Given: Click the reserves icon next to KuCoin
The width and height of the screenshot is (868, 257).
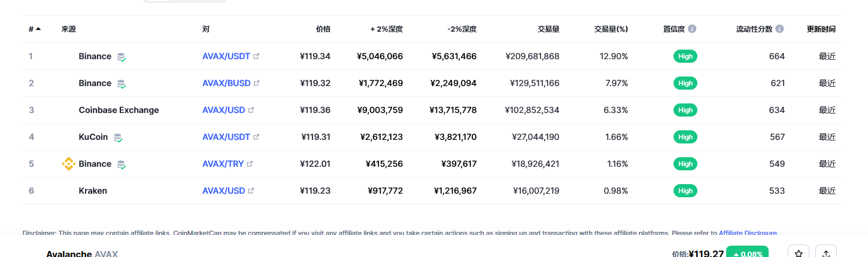Looking at the screenshot, I should (118, 137).
